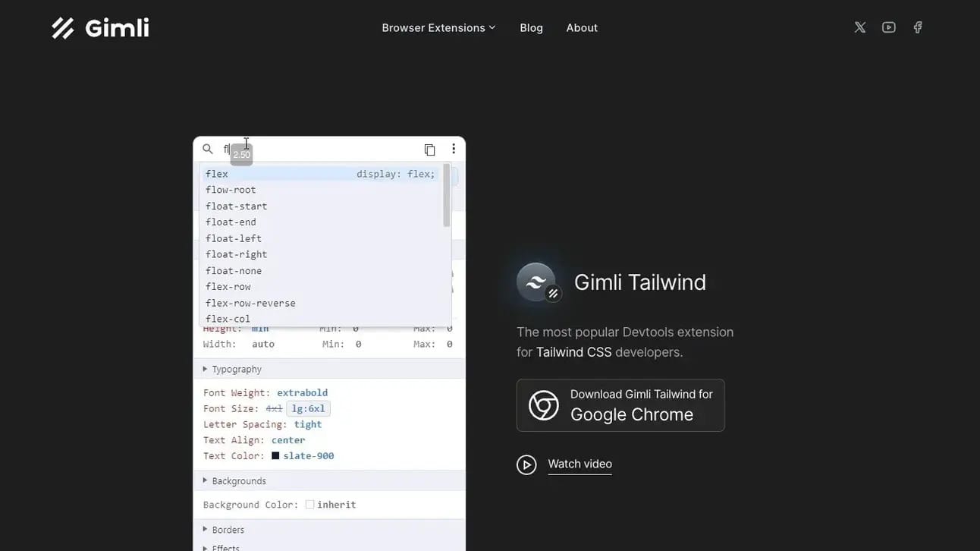Click the 'inherit' background value
Viewport: 980px width, 551px height.
pyautogui.click(x=336, y=505)
